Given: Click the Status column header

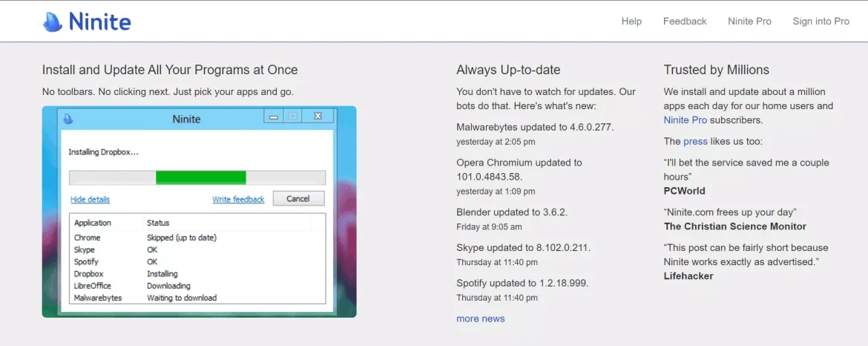Looking at the screenshot, I should [x=158, y=223].
